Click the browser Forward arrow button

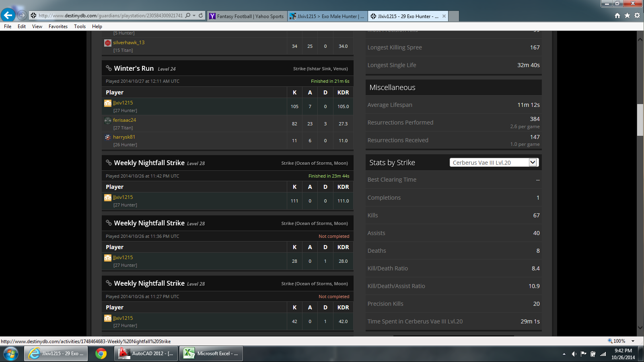click(22, 15)
